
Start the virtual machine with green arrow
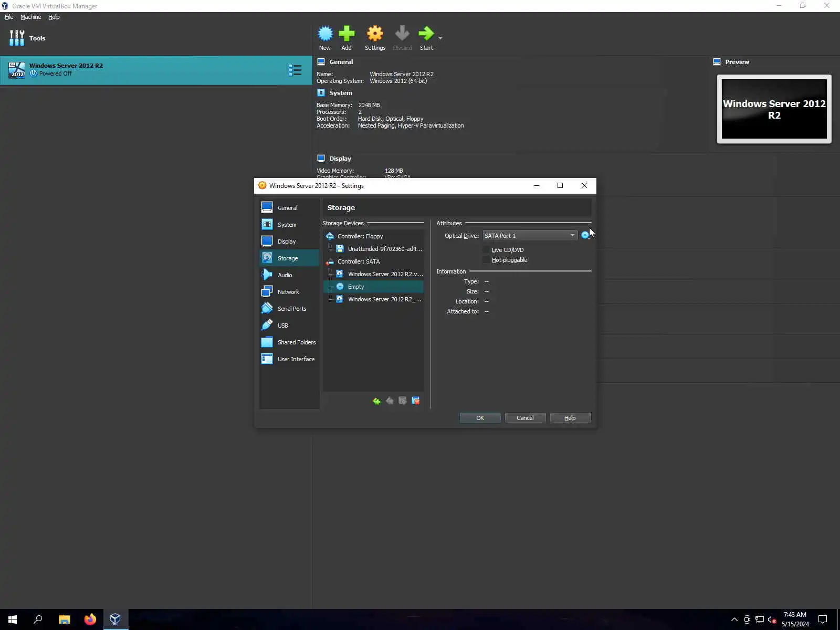426,38
